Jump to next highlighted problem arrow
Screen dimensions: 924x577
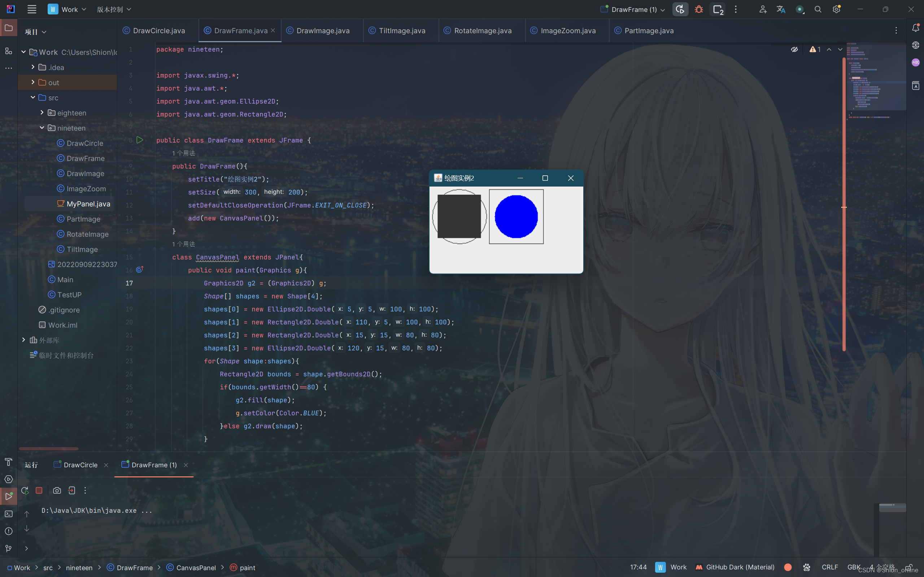click(840, 49)
